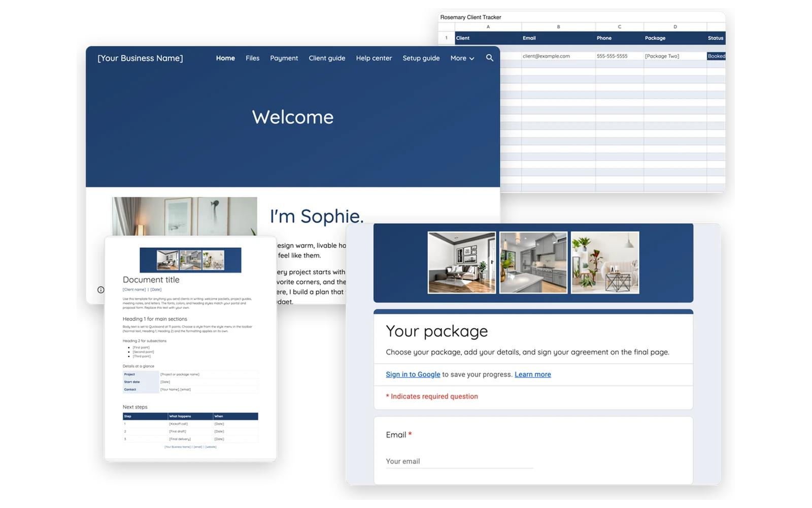Select the [Package Two] cell

click(x=675, y=56)
